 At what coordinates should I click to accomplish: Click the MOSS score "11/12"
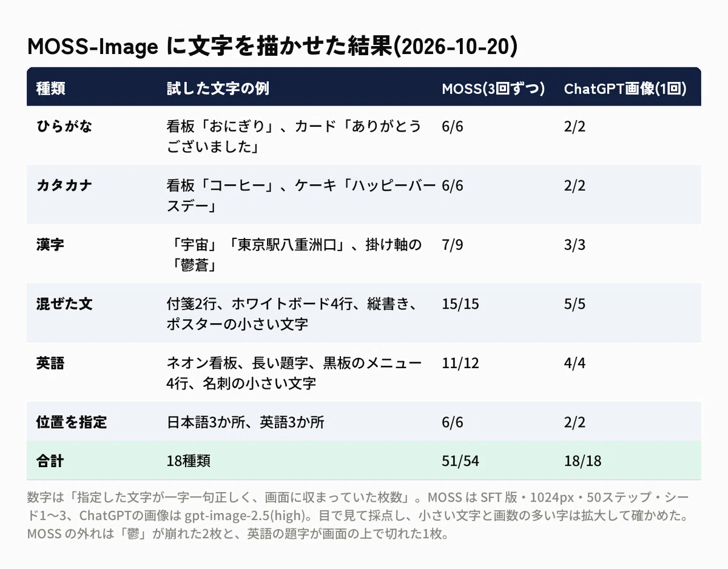coord(461,363)
